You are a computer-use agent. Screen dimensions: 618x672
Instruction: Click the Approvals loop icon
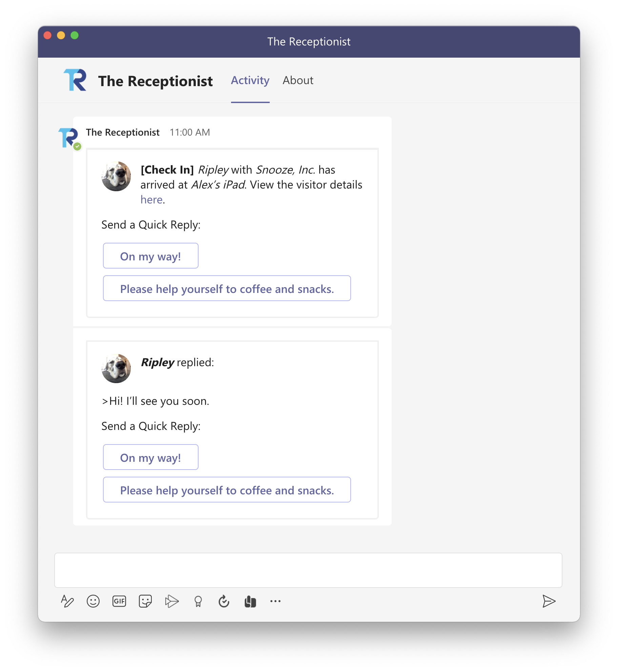point(224,601)
